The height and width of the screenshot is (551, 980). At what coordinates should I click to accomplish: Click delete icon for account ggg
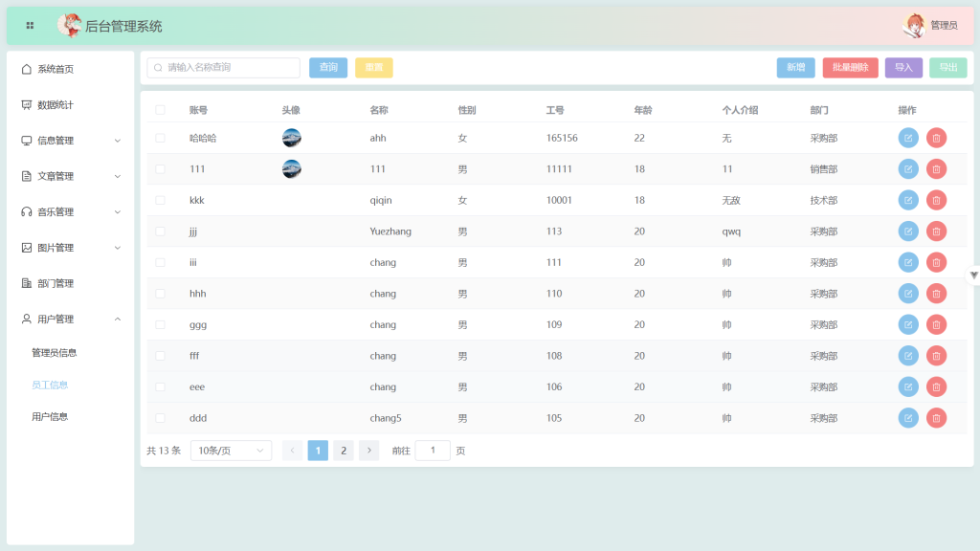[936, 324]
